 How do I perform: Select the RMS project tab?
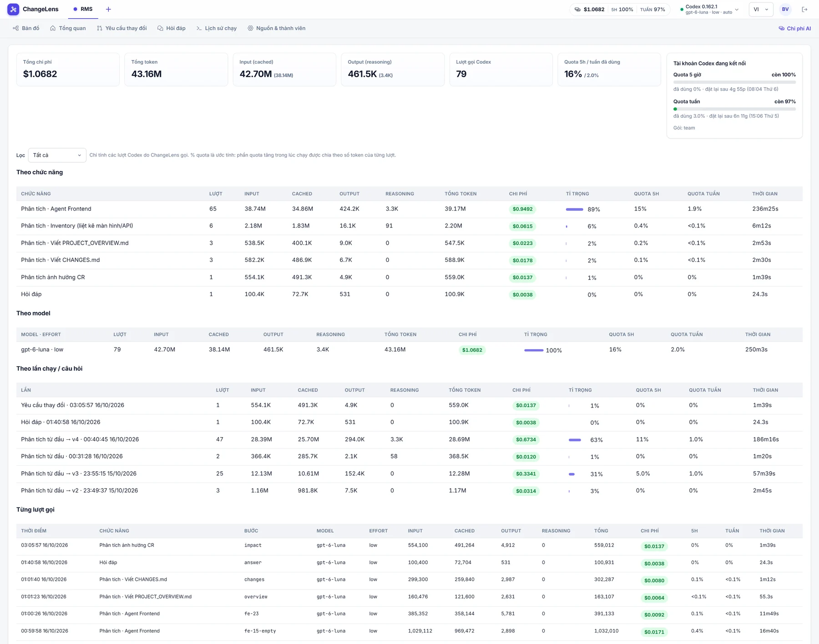tap(83, 9)
